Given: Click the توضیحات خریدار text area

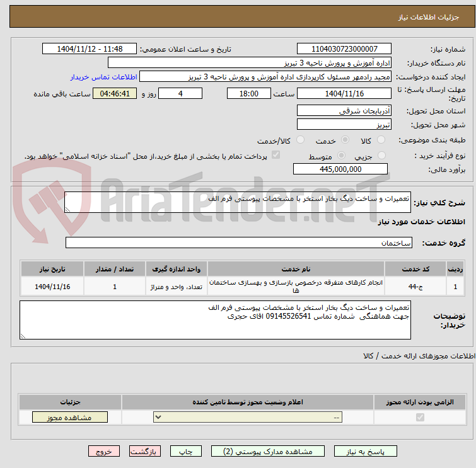Looking at the screenshot, I should [215, 320].
